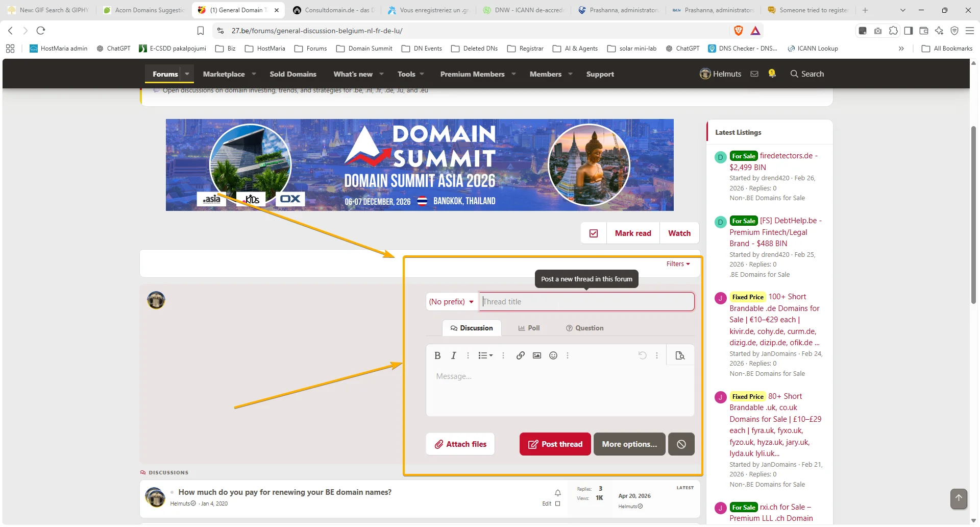This screenshot has width=980, height=527.
Task: Switch to the Consultdomain.de browser tab
Action: [x=334, y=10]
